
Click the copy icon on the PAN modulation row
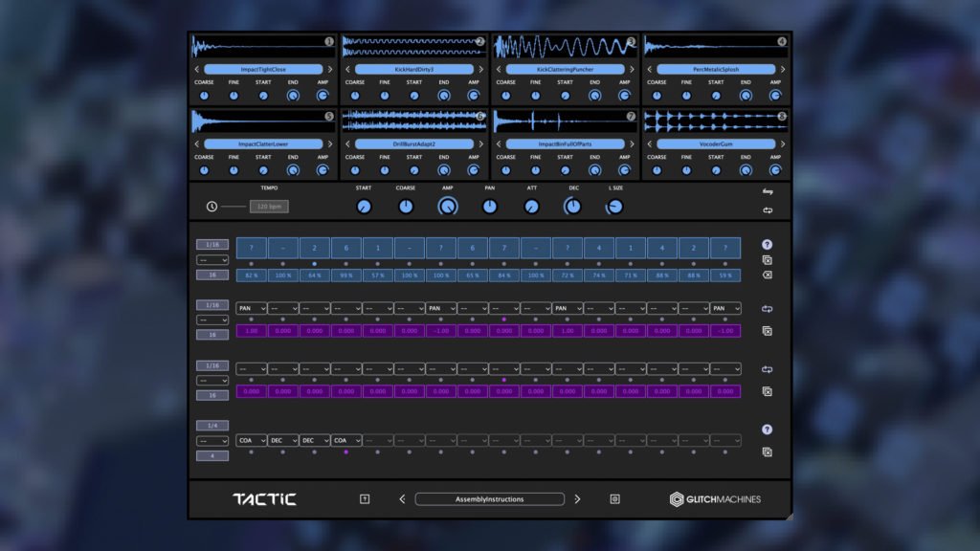click(767, 331)
